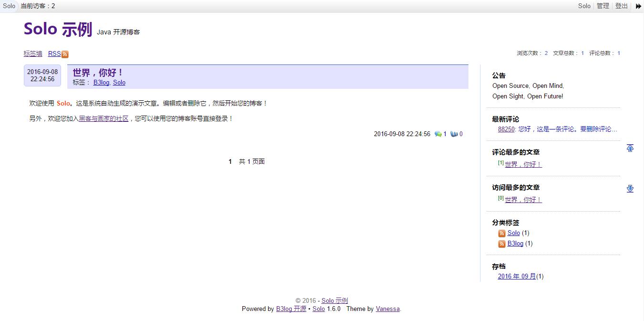Image resolution: width=644 pixels, height=321 pixels.
Task: Click the 评论总数 statistic
Action: tap(605, 53)
